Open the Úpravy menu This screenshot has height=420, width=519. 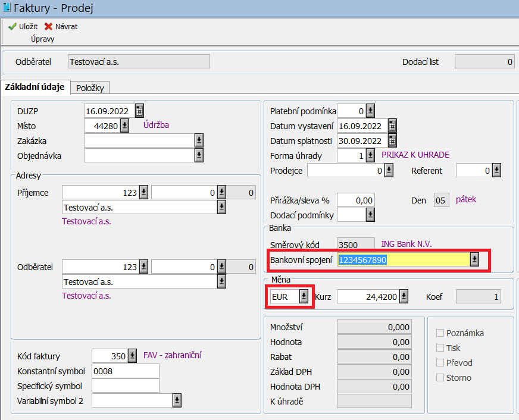43,39
